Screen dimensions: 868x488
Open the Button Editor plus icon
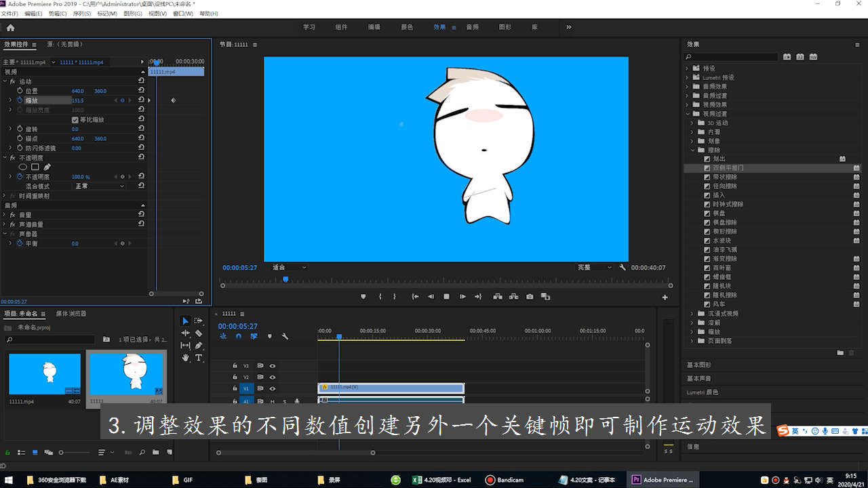(x=665, y=297)
